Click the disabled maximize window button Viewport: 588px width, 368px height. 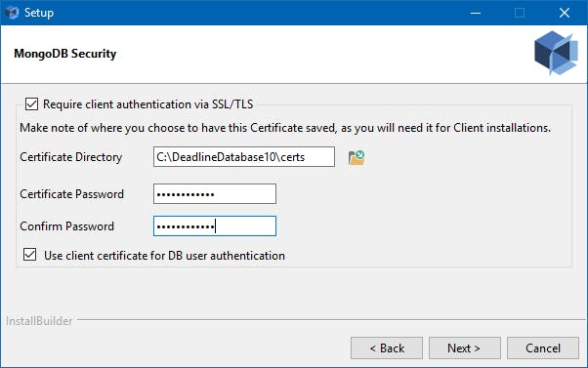pos(520,13)
